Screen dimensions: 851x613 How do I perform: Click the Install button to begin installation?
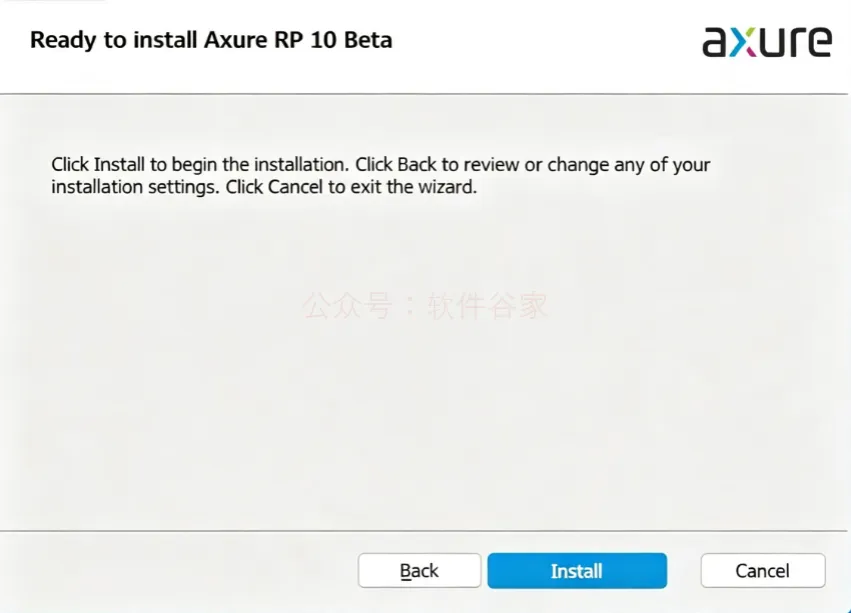577,571
